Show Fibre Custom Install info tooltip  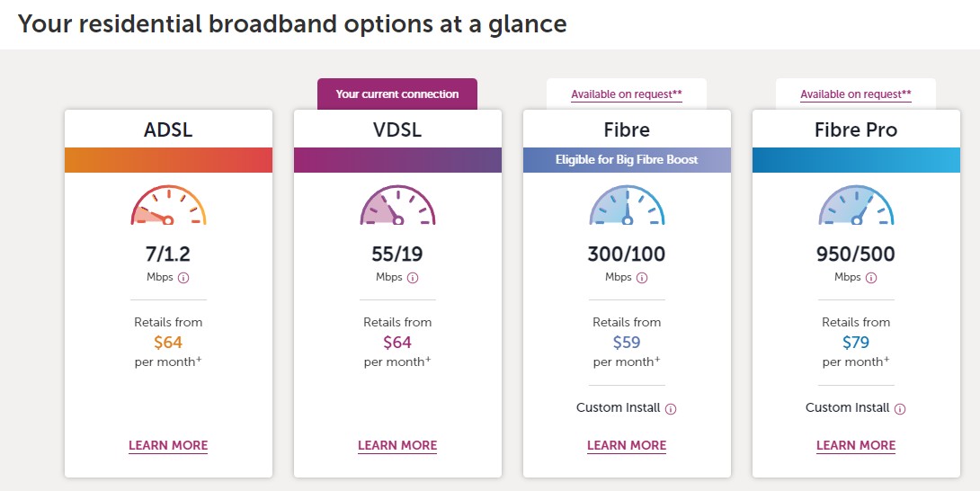point(671,408)
